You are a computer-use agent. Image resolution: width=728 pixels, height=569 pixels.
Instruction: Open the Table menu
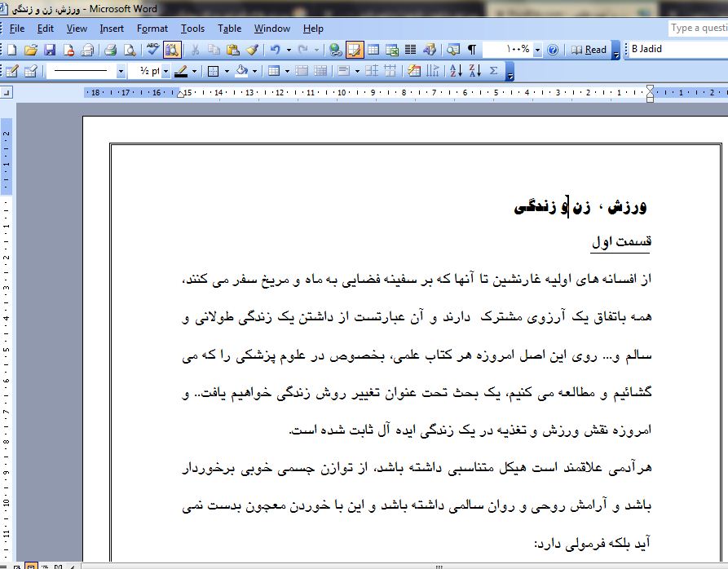click(229, 29)
